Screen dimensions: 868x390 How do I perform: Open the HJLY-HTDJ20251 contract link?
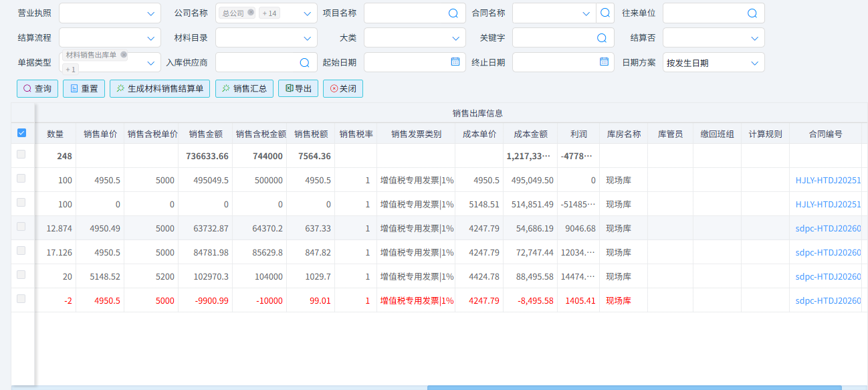[x=829, y=180]
